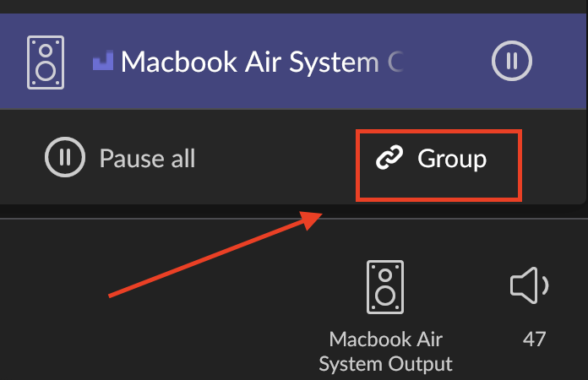Select the Pause all text label
This screenshot has height=380, width=588.
[x=147, y=159]
